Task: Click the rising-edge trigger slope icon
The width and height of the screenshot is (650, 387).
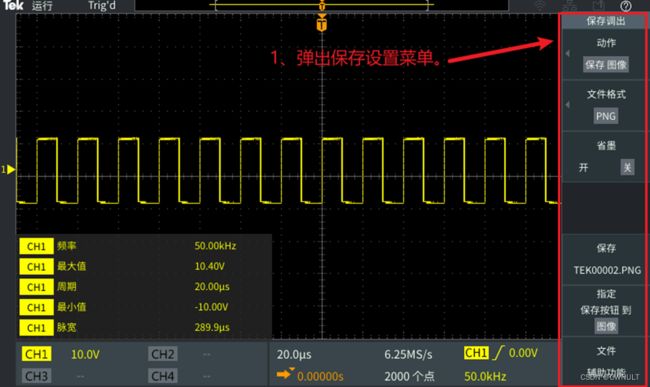Action: 498,353
